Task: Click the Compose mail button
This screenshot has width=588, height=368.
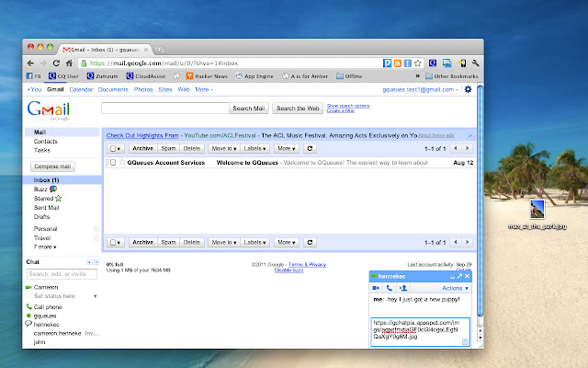Action: coord(52,167)
